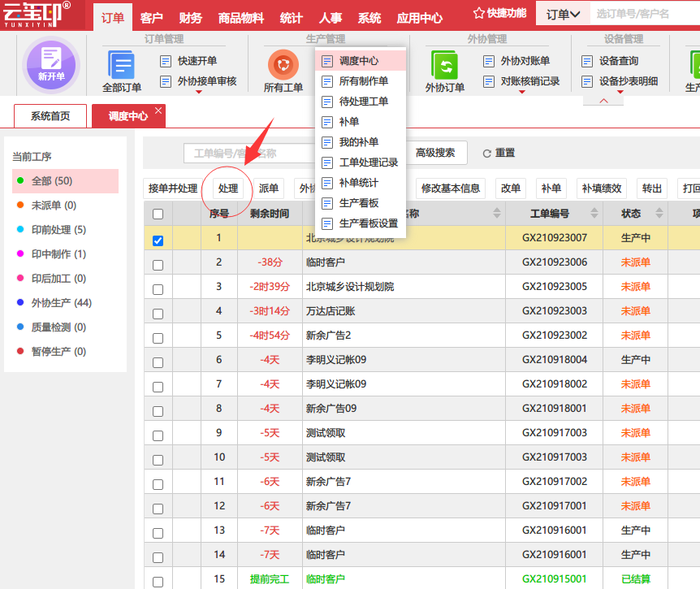
Task: Click the 派单 button
Action: pos(268,188)
